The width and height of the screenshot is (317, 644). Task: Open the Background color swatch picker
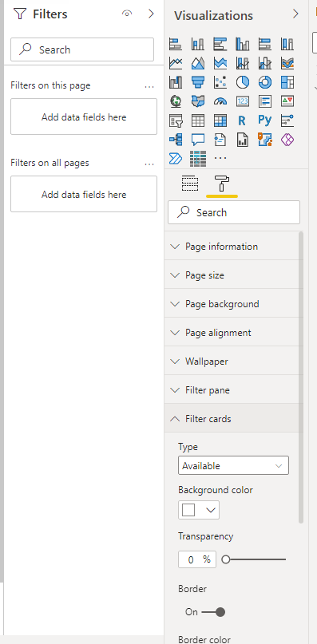[199, 510]
